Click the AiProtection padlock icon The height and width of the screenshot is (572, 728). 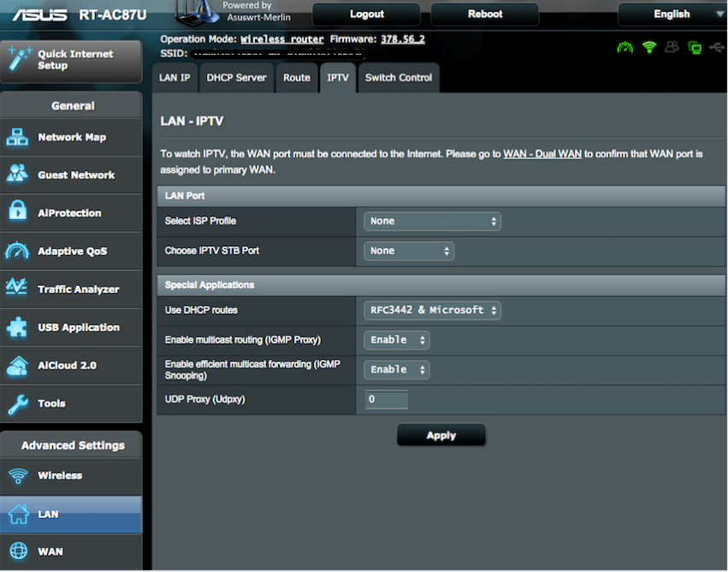click(x=18, y=211)
